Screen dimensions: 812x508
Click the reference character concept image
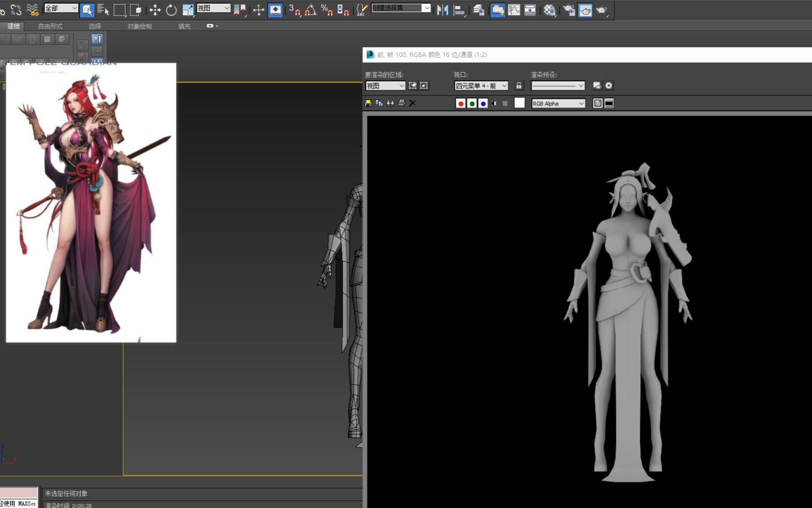pos(91,203)
